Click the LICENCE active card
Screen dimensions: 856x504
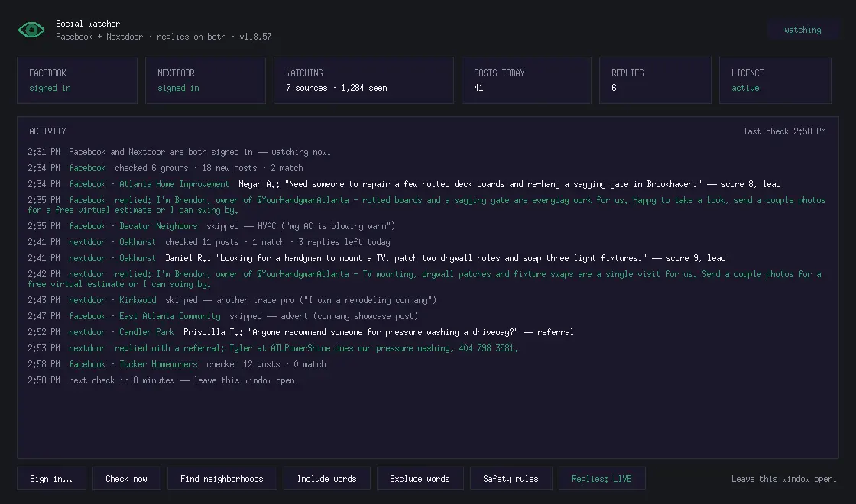pos(775,80)
